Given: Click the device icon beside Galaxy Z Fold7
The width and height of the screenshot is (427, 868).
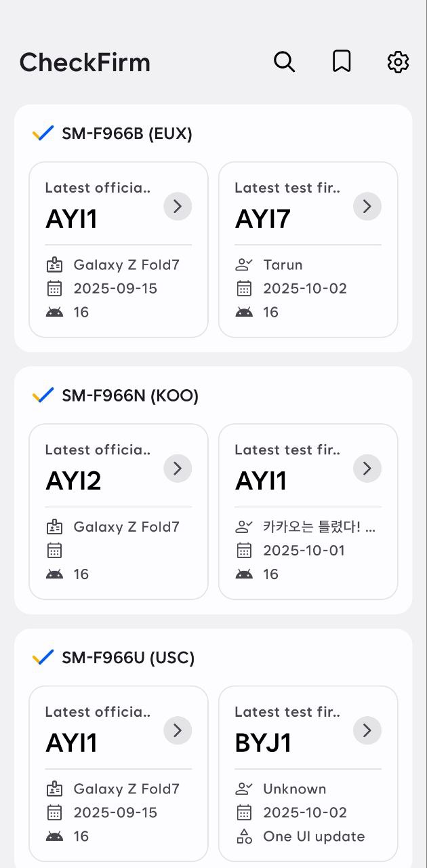Looking at the screenshot, I should tap(56, 264).
